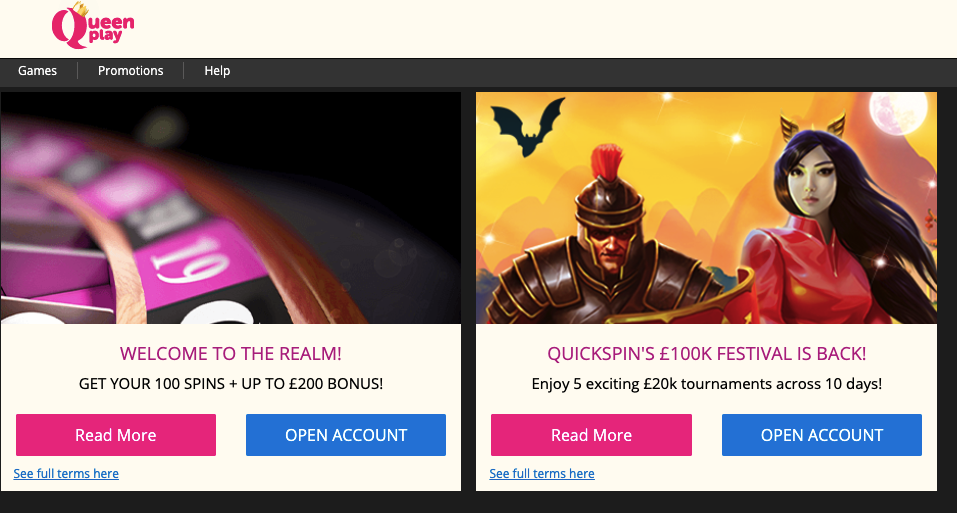Click OPEN ACCOUNT under the Quickspin festival offer

point(822,435)
